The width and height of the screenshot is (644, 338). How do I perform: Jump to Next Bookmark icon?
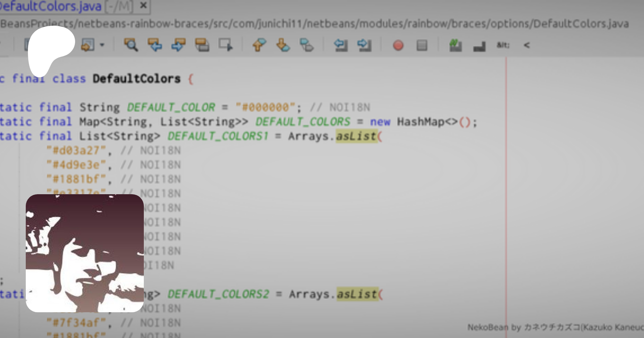point(283,45)
